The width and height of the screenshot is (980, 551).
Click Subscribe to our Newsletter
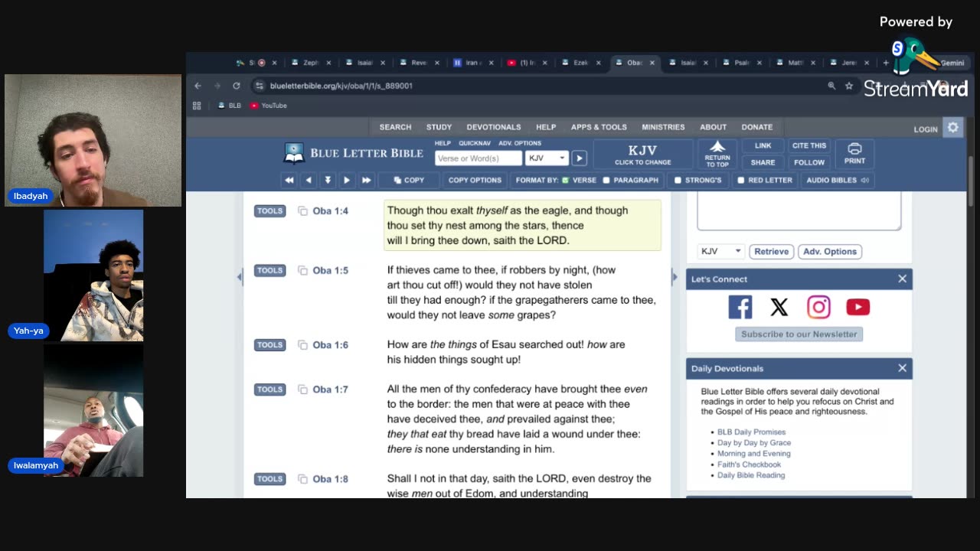tap(799, 334)
